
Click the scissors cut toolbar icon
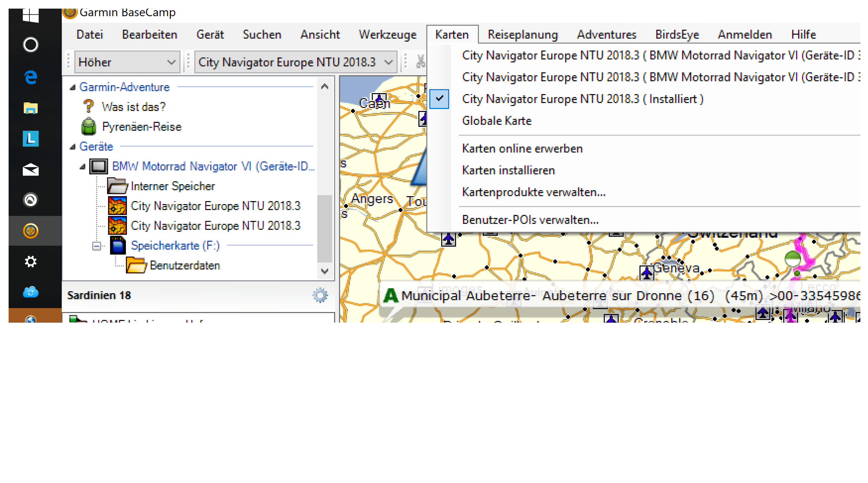(420, 62)
